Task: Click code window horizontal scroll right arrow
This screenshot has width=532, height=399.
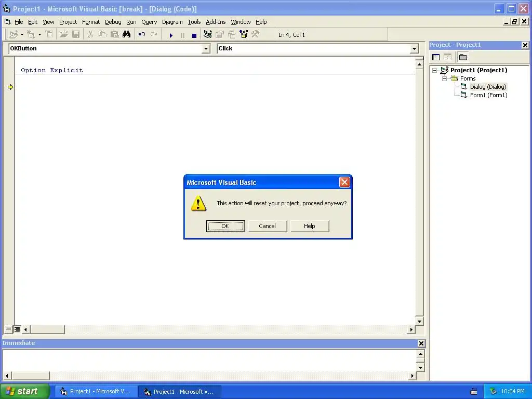Action: coord(411,329)
